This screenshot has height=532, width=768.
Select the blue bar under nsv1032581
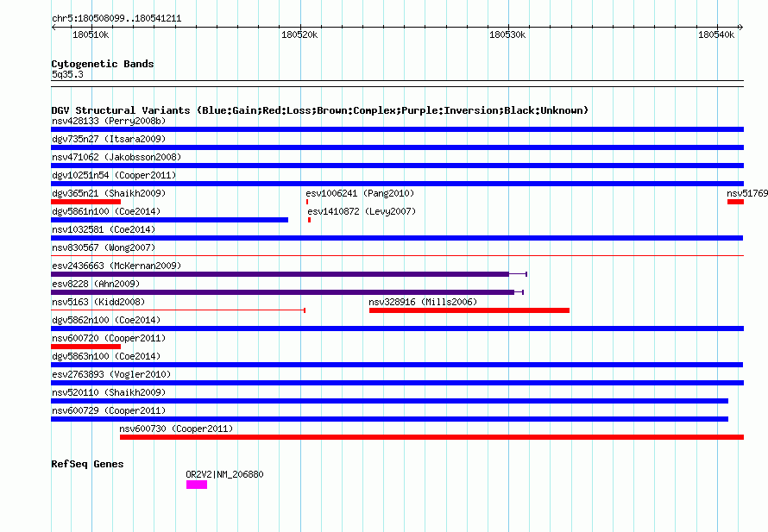[x=397, y=238]
